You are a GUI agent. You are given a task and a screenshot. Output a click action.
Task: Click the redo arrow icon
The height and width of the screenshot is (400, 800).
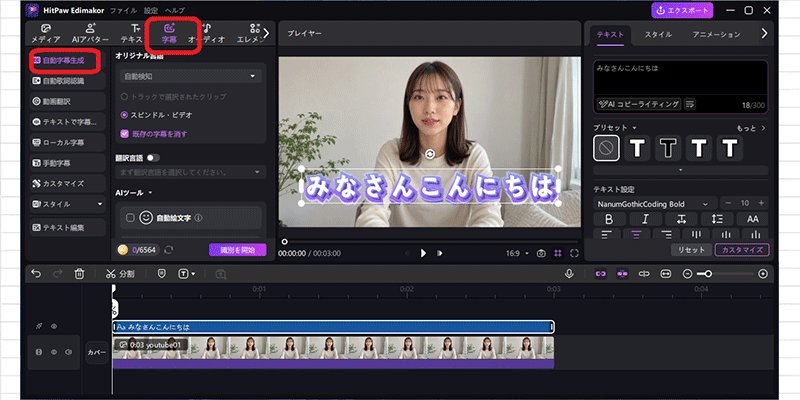pos(58,274)
